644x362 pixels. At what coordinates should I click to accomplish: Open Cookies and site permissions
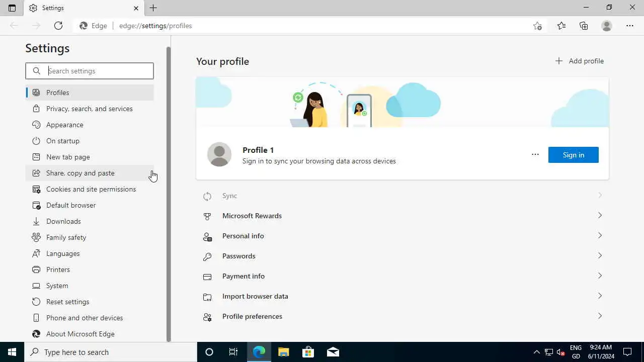(90, 189)
